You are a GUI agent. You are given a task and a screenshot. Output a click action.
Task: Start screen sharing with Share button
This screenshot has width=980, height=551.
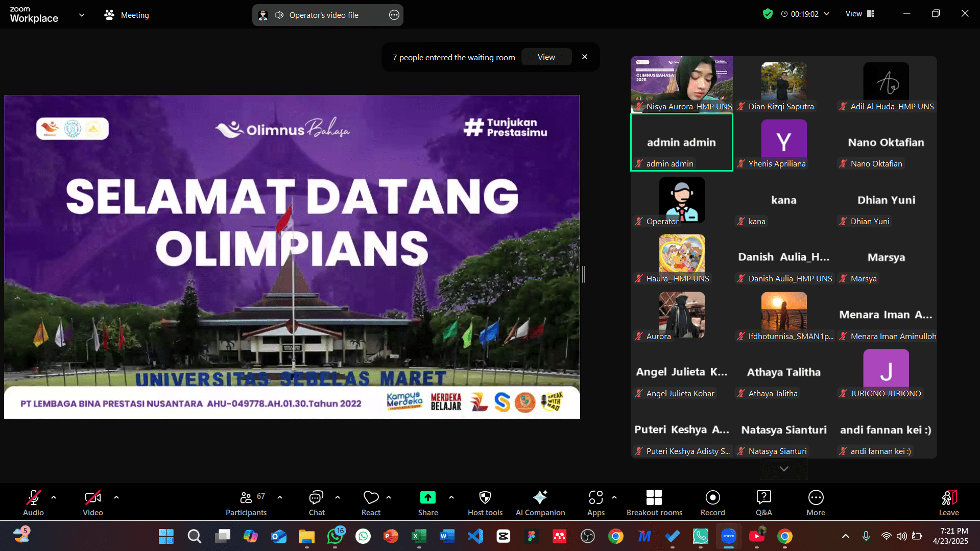coord(427,503)
